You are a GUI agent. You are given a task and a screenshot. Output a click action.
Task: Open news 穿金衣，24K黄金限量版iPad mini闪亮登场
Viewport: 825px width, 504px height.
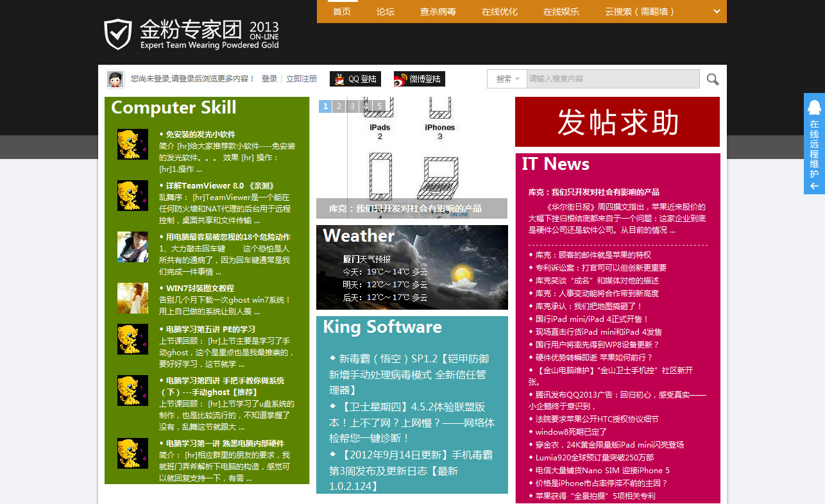tap(609, 445)
